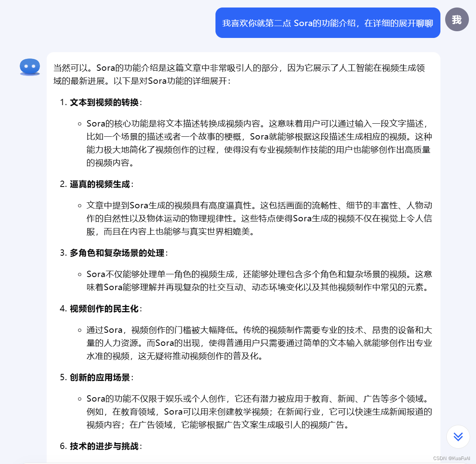
Task: Click paragraph starting with 文章中提到Sora生成的视频
Action: pyautogui.click(x=259, y=219)
